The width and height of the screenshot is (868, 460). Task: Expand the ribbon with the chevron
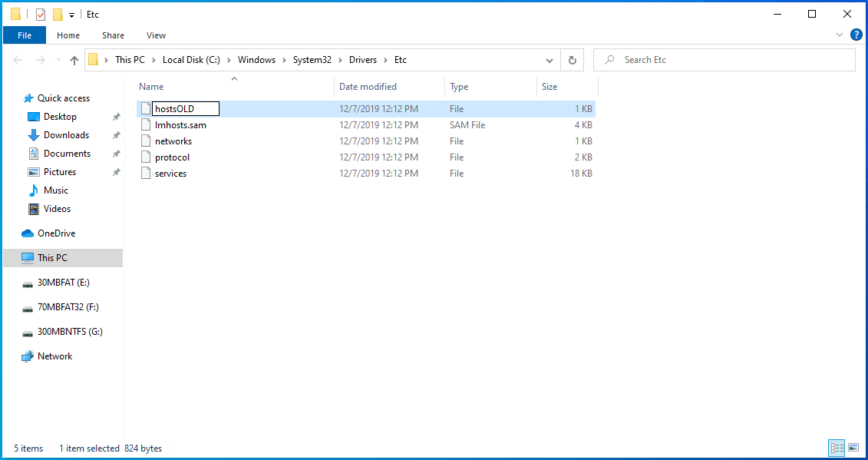[x=839, y=35]
